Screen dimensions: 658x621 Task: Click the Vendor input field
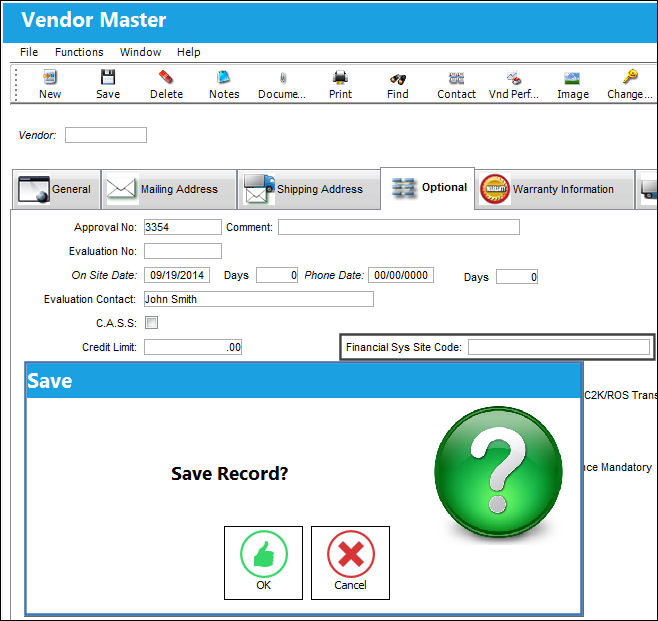click(x=106, y=135)
